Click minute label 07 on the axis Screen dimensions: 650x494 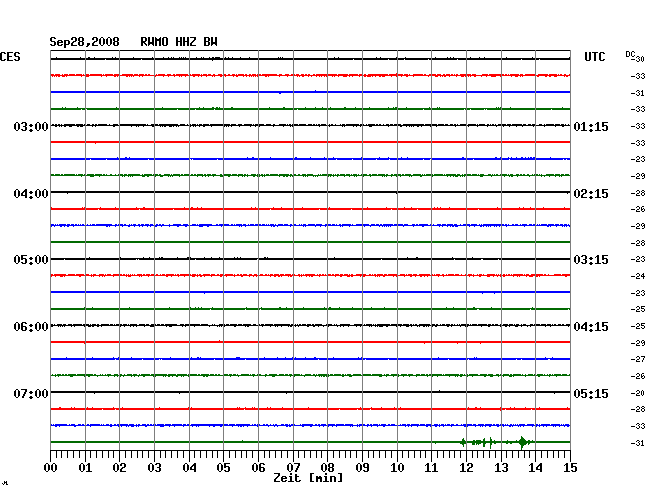[293, 467]
